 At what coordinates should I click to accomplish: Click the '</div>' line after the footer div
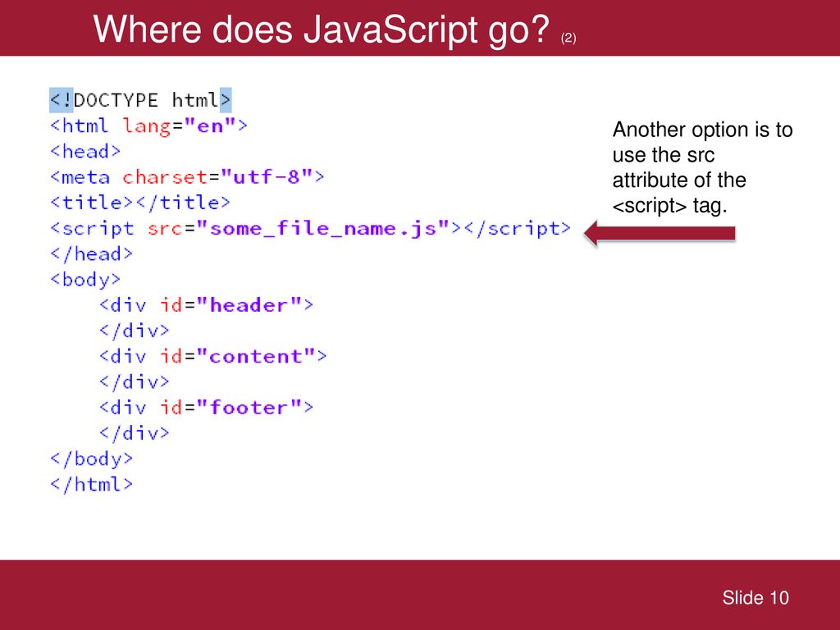[134, 433]
